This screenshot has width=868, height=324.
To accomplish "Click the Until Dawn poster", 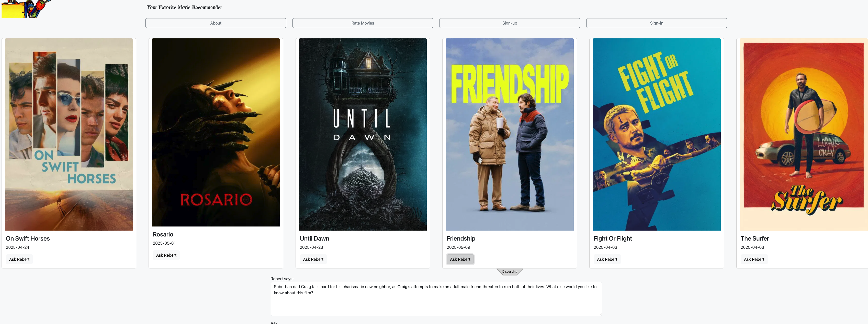I will [363, 134].
